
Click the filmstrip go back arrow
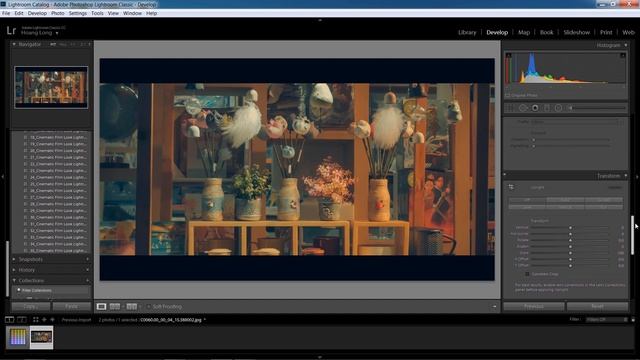tap(44, 320)
